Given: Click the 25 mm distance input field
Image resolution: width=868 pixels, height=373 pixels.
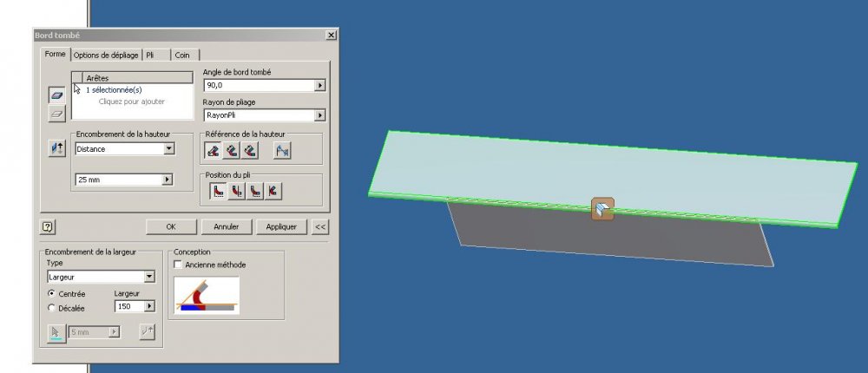Looking at the screenshot, I should [x=118, y=180].
